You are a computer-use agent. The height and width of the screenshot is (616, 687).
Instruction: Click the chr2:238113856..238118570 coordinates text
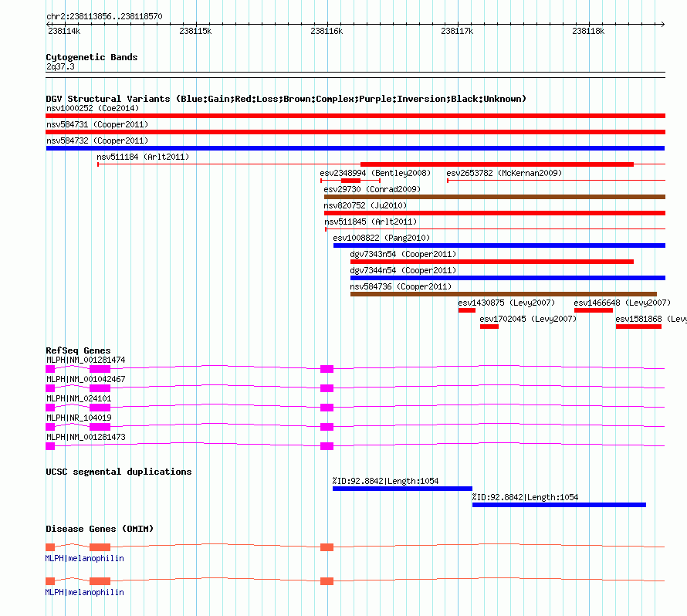(104, 17)
